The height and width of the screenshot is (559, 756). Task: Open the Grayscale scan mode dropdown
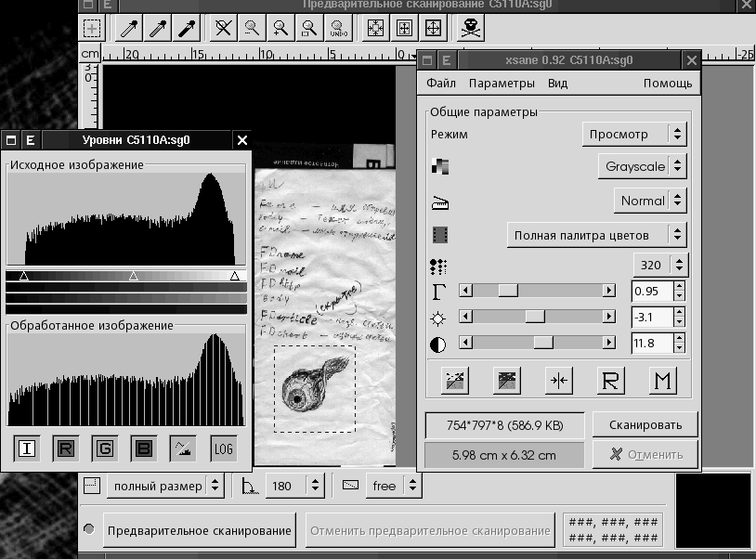tap(642, 167)
